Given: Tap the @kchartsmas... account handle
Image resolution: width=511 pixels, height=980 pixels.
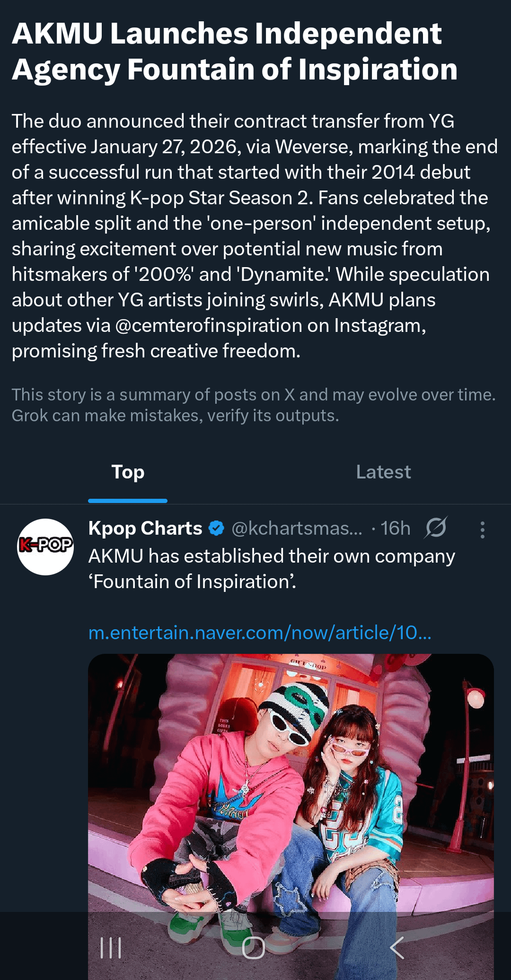Looking at the screenshot, I should coord(297,528).
